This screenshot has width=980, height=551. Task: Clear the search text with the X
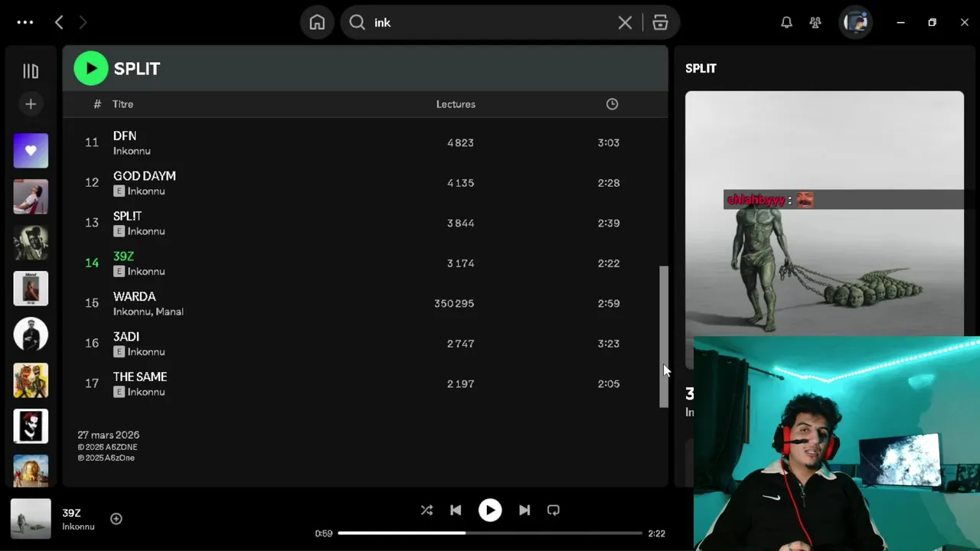pyautogui.click(x=625, y=22)
